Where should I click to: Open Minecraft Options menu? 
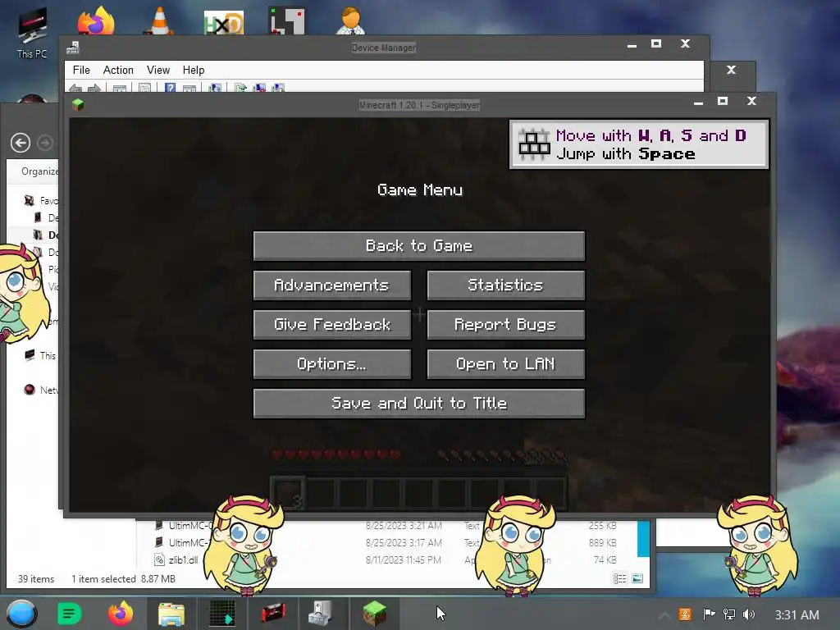[332, 364]
